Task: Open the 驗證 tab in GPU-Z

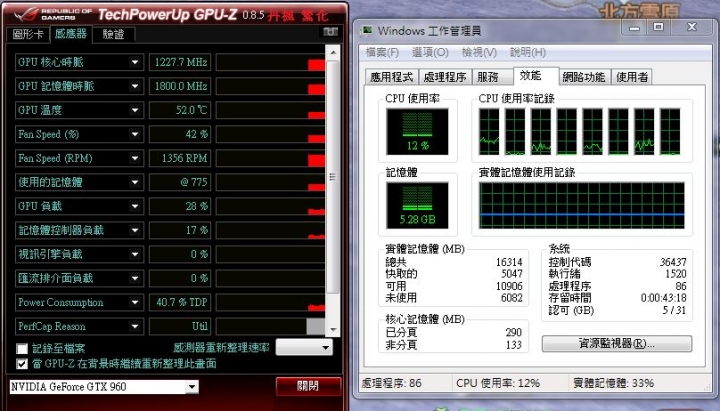Action: click(x=113, y=34)
